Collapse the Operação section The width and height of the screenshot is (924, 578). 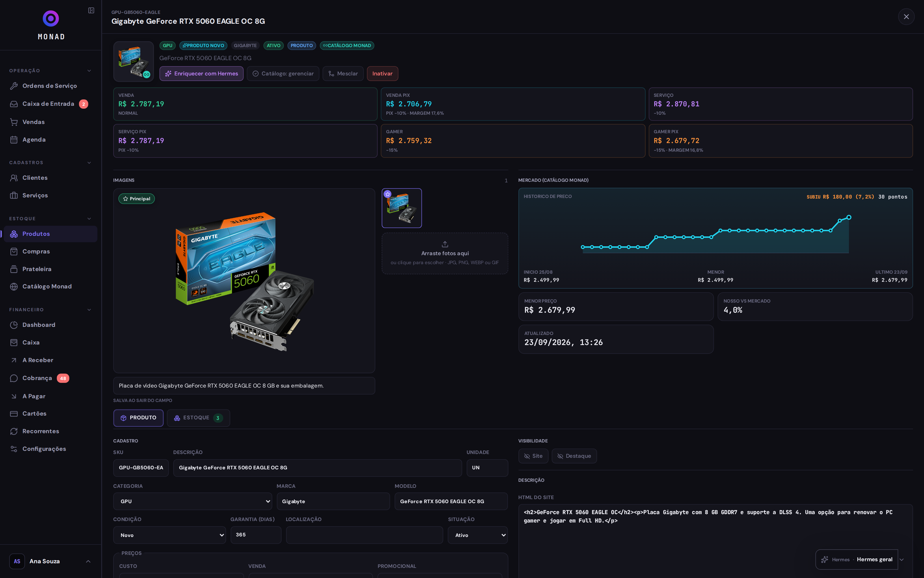tap(89, 71)
